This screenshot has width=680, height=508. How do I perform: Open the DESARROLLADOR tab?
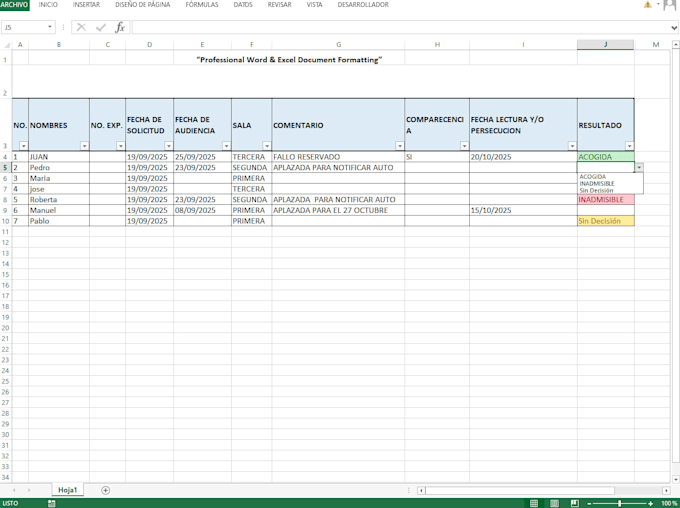pos(363,5)
